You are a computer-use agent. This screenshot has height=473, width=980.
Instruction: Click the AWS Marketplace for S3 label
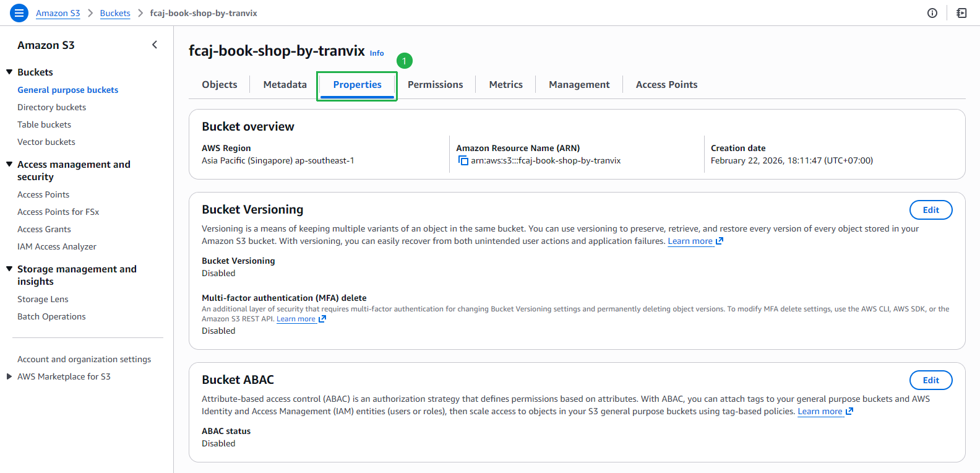coord(64,376)
